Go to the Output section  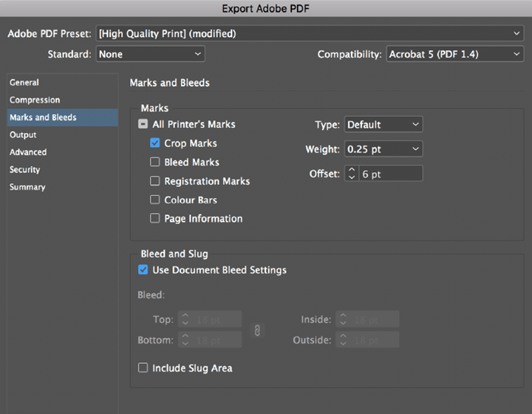pyautogui.click(x=23, y=135)
